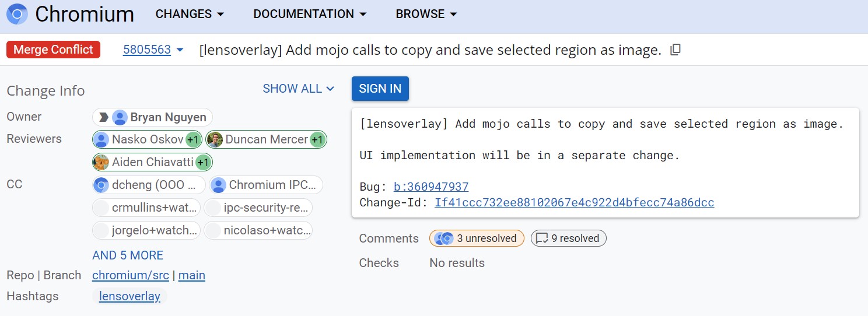Viewport: 868px width, 316px height.
Task: Open the DOCUMENTATION dropdown menu
Action: [x=310, y=14]
